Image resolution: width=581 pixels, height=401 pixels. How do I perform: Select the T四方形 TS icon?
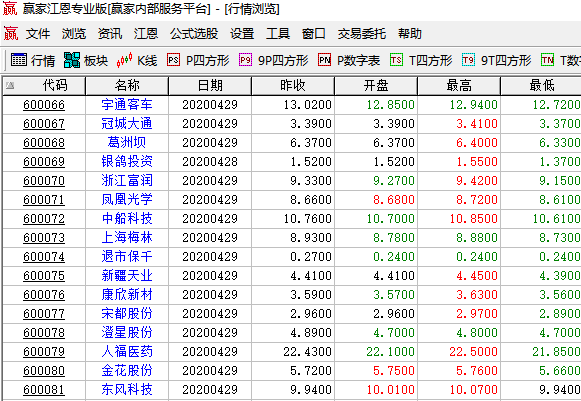point(396,60)
